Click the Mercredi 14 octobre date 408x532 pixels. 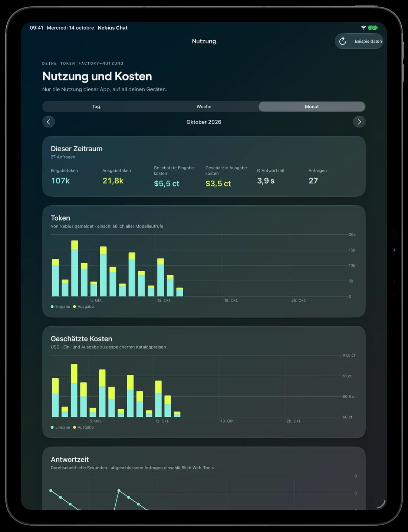point(70,28)
